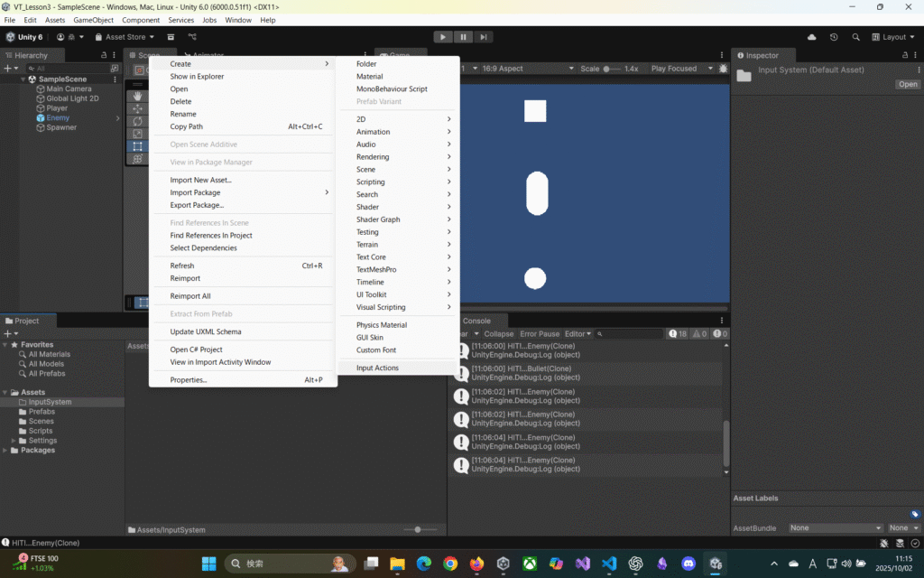Click the Pause button in the toolbar
The image size is (924, 578).
(463, 37)
